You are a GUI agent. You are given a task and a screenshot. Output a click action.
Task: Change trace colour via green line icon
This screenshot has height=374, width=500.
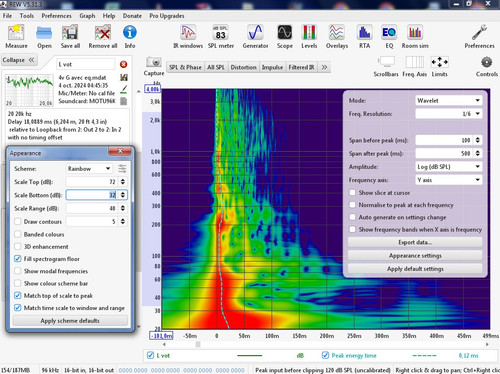pyautogui.click(x=124, y=89)
